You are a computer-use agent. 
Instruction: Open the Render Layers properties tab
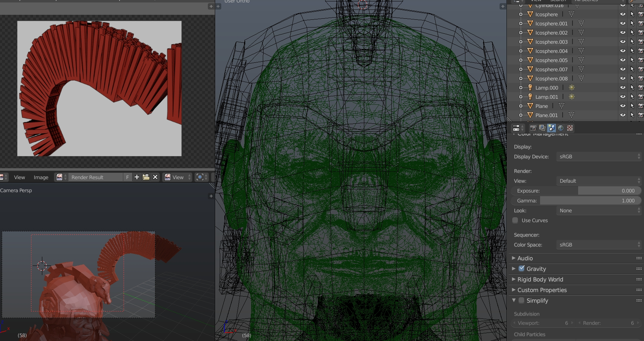(543, 128)
